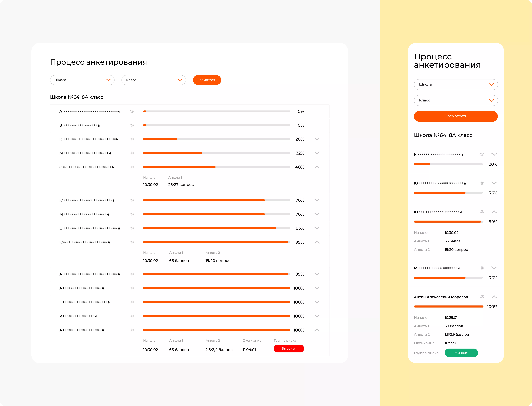Click eye icon in the 48% expanded row

(x=132, y=167)
